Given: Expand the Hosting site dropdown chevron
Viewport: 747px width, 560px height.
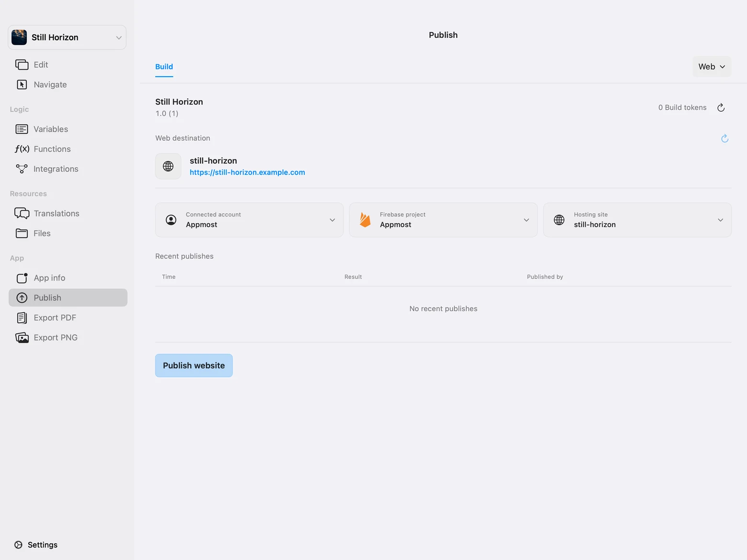Looking at the screenshot, I should (x=721, y=220).
